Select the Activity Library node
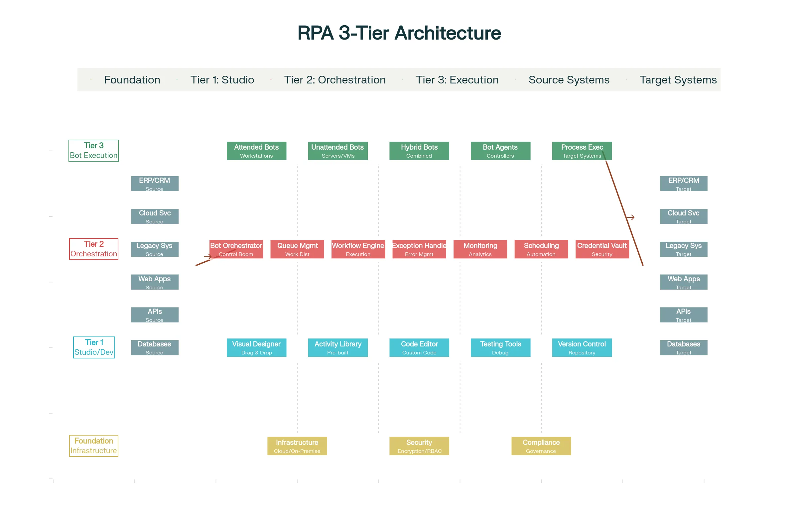 [x=337, y=347]
